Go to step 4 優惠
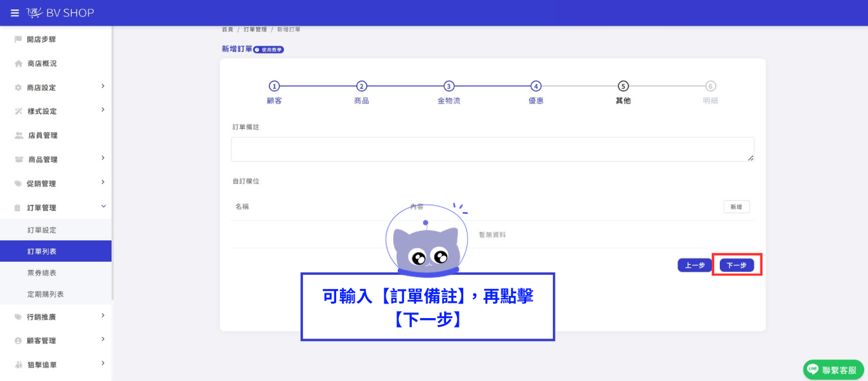Image resolution: width=868 pixels, height=381 pixels. [536, 92]
